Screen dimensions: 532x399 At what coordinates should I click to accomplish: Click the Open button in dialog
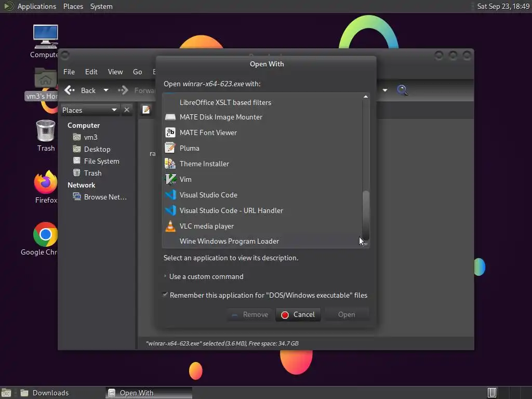click(x=347, y=314)
